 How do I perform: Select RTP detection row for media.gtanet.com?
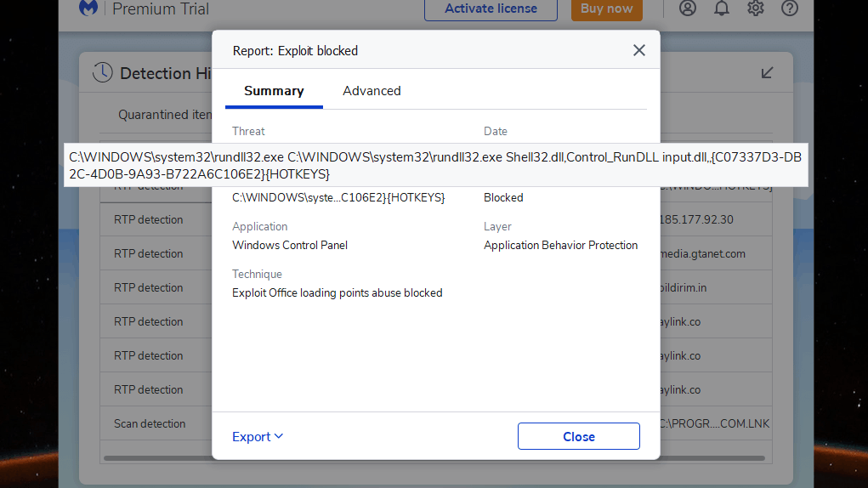pos(435,253)
